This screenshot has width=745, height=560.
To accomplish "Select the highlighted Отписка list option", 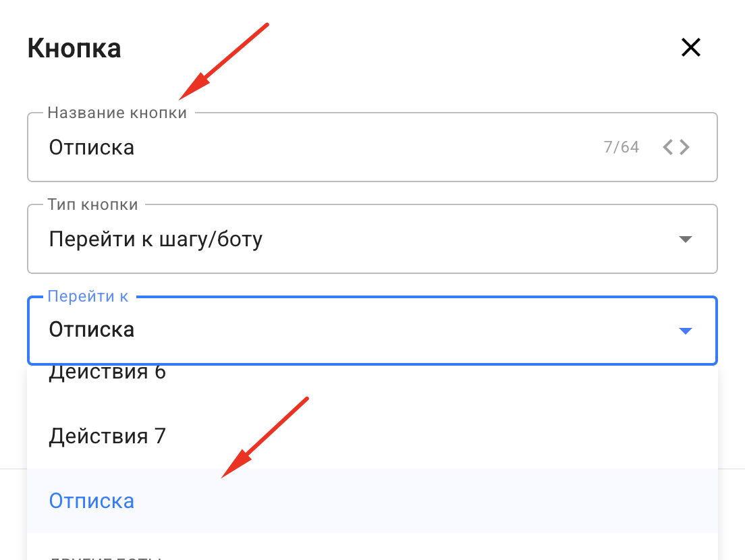I will point(92,501).
